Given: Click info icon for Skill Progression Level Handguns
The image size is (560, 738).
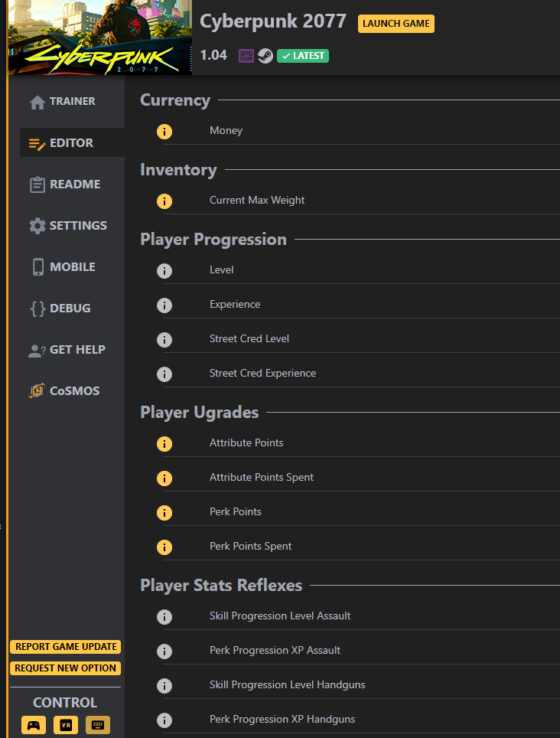Looking at the screenshot, I should coord(164,686).
